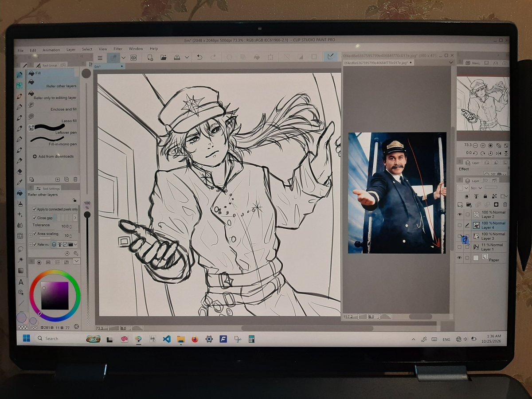Open the Refer multiple options dropdown
Image resolution: width=532 pixels, height=399 pixels.
pyautogui.click(x=76, y=244)
